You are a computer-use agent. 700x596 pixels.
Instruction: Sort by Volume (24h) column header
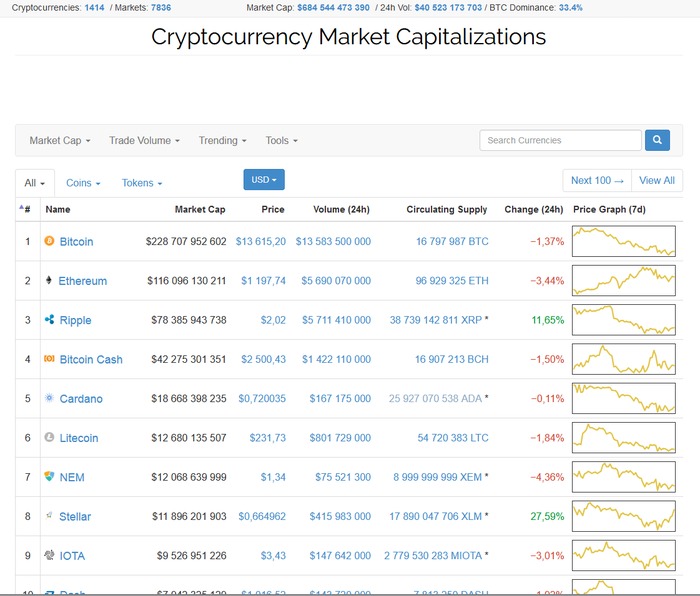[x=341, y=209]
